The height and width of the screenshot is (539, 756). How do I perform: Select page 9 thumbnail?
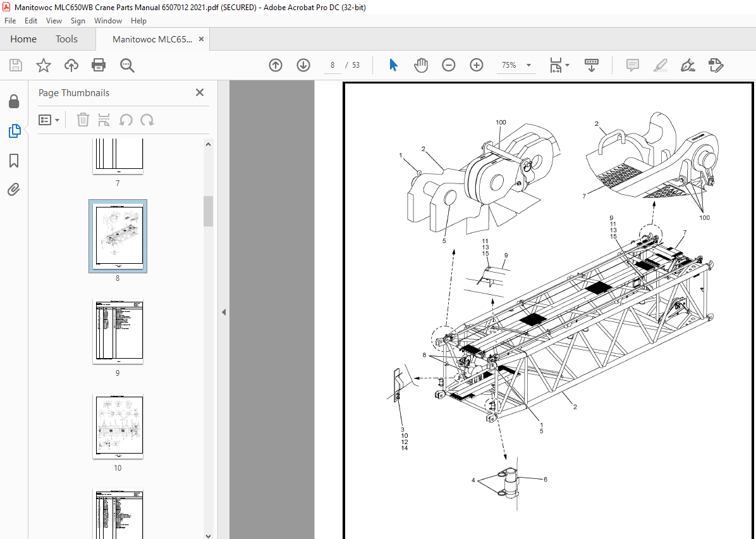point(118,331)
